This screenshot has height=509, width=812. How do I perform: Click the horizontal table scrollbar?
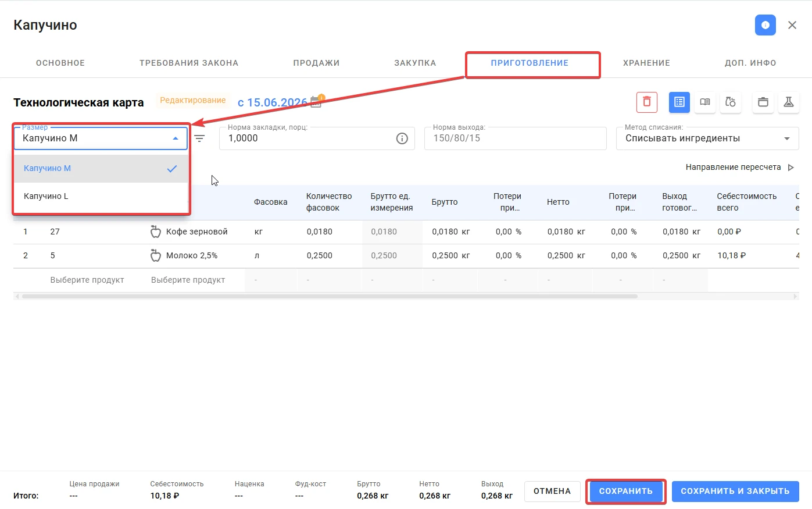(330, 297)
